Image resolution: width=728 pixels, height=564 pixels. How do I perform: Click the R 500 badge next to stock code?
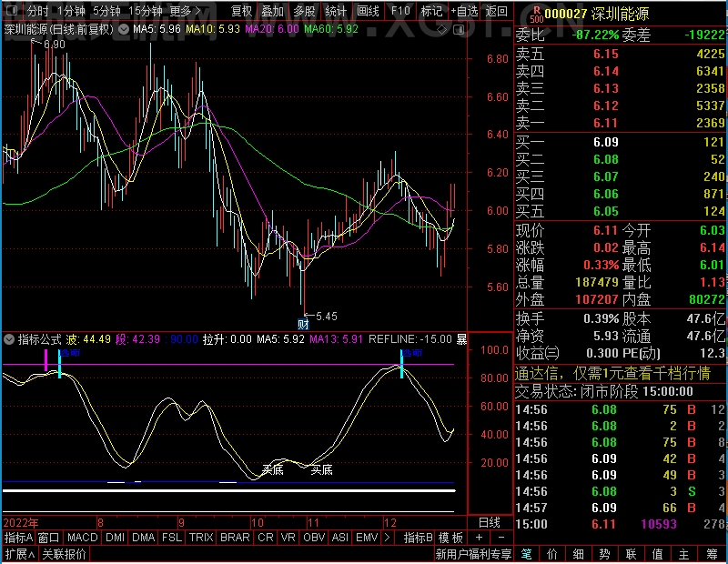(537, 15)
